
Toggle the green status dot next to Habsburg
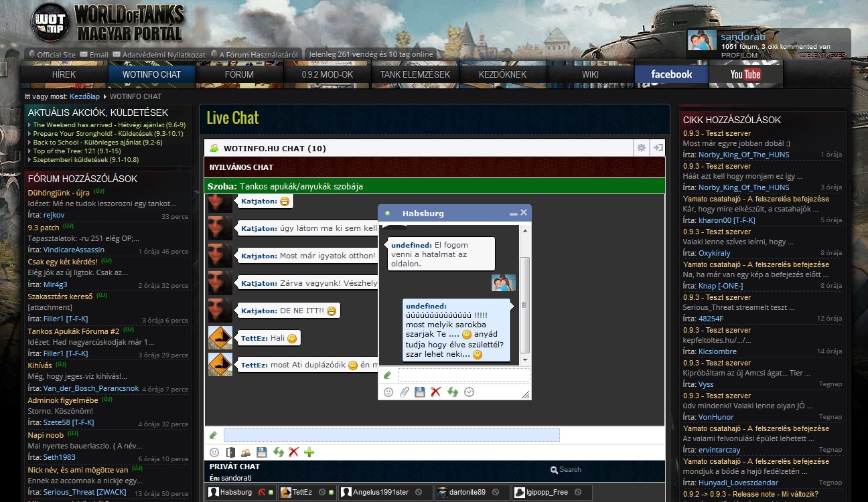coord(271,493)
